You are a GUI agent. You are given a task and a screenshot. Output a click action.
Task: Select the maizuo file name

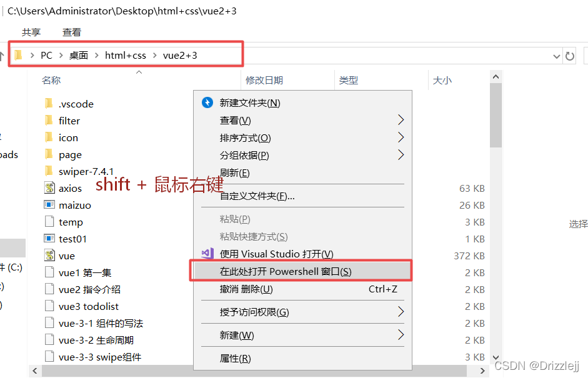click(x=75, y=205)
